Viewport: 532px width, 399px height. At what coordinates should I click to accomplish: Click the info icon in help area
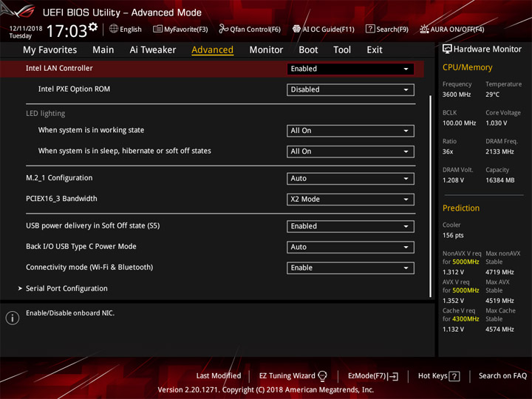[x=13, y=318]
